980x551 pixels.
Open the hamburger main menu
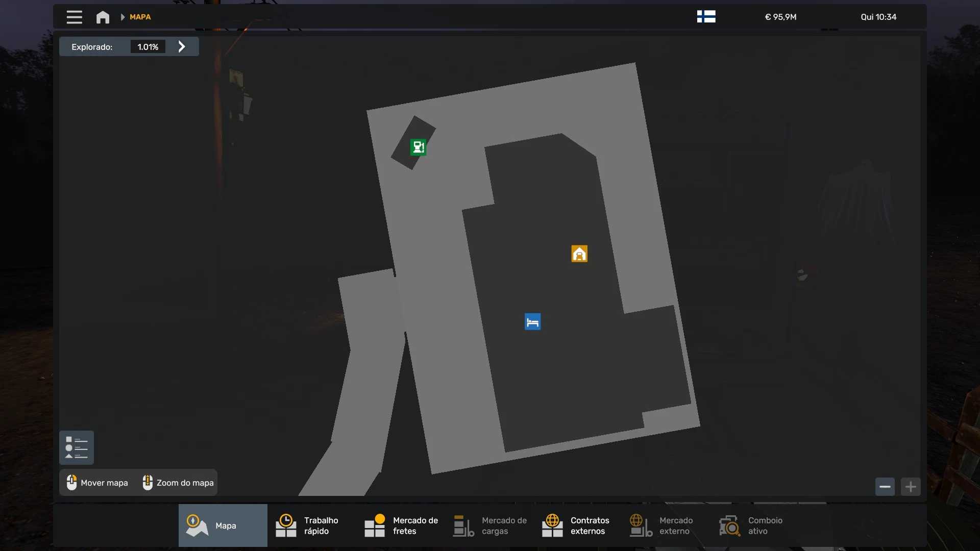tap(74, 17)
